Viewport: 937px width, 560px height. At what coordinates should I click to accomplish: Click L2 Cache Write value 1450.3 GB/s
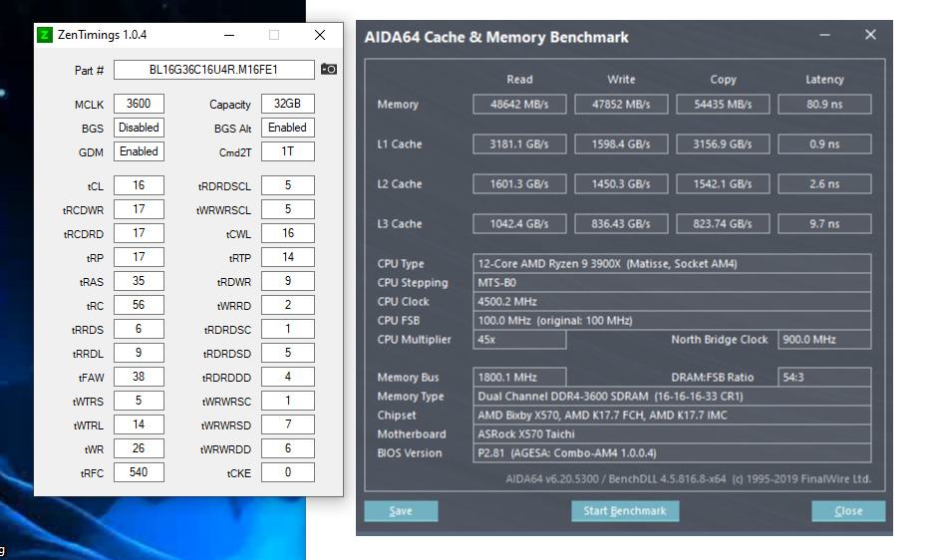click(x=621, y=184)
